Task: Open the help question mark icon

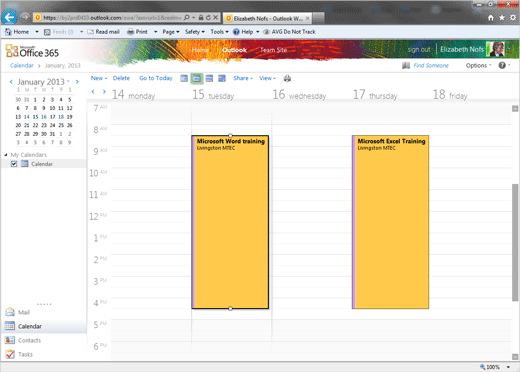Action: pyautogui.click(x=502, y=65)
